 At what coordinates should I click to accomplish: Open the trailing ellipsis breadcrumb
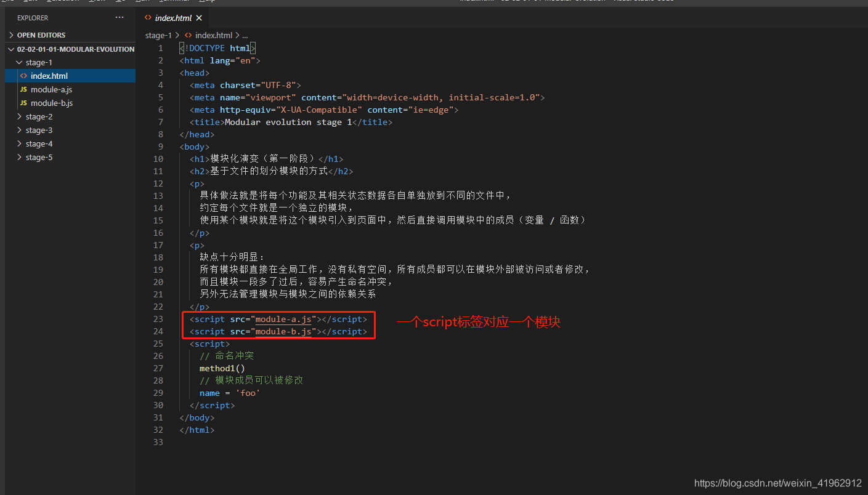245,35
